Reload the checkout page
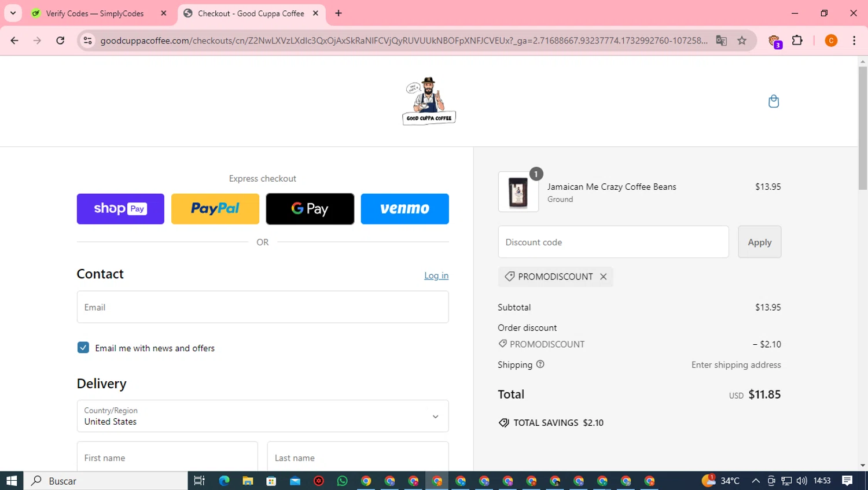 tap(60, 40)
